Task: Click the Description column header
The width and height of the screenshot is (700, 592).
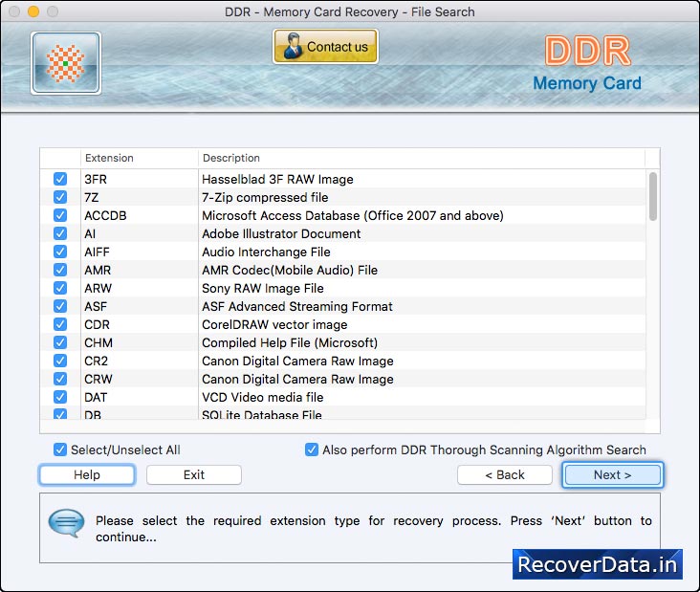Action: coord(422,158)
